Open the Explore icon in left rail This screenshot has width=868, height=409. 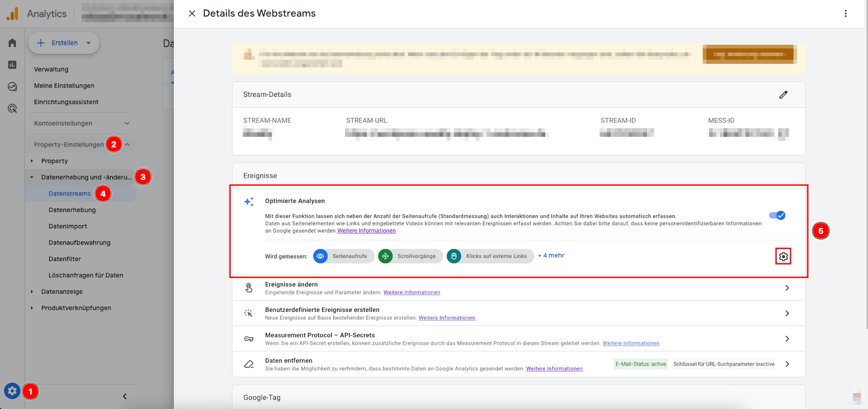pyautogui.click(x=12, y=86)
